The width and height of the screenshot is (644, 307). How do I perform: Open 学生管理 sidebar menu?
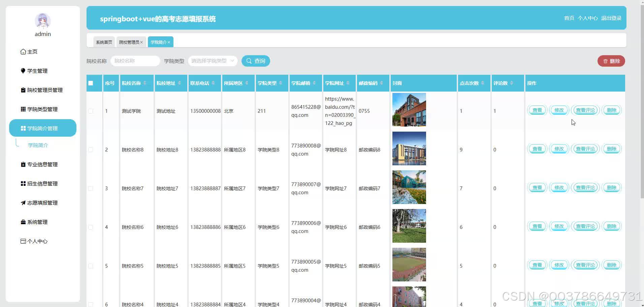[34, 71]
